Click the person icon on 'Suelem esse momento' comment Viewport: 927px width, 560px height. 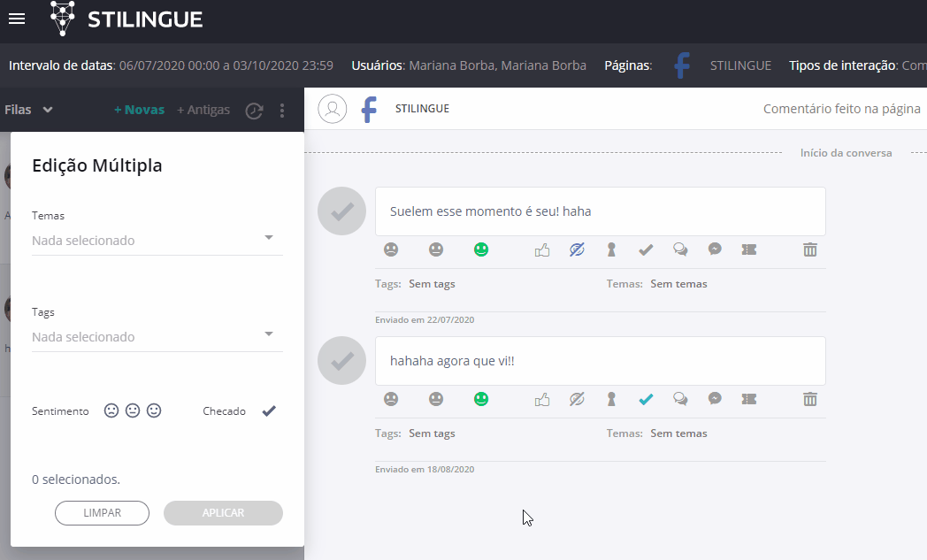[x=611, y=249]
